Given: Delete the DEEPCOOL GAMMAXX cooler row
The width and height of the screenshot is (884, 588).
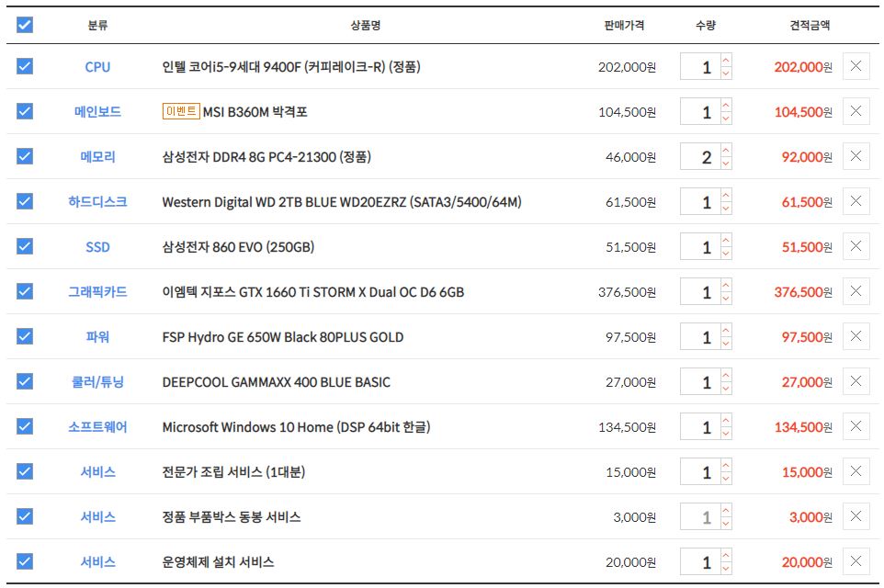Looking at the screenshot, I should coord(856,381).
